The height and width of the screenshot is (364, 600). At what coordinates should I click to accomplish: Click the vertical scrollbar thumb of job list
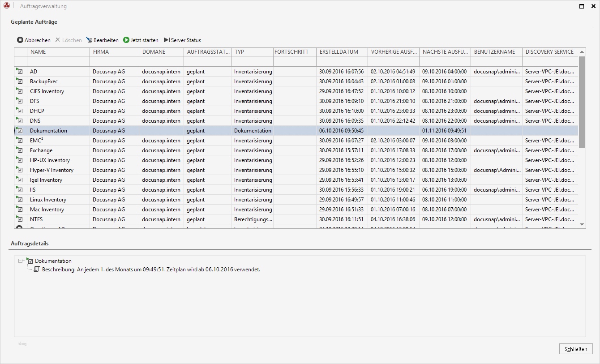point(582,102)
